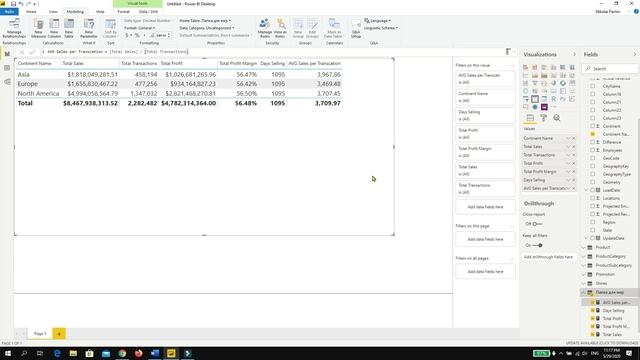Screen dimensions: 640x360
Task: Open Manage Relationships in the ribbon
Action: [x=14, y=28]
